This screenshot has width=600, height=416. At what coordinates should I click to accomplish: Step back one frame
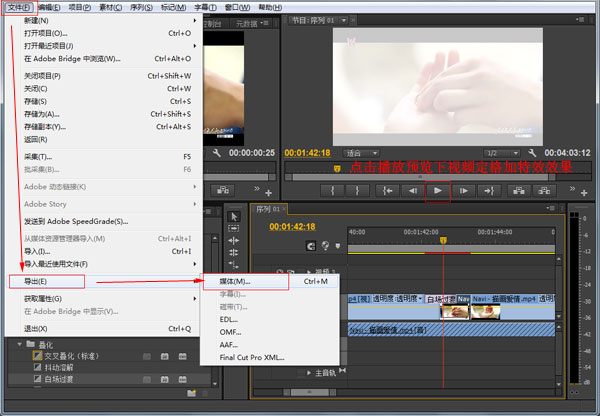[412, 191]
